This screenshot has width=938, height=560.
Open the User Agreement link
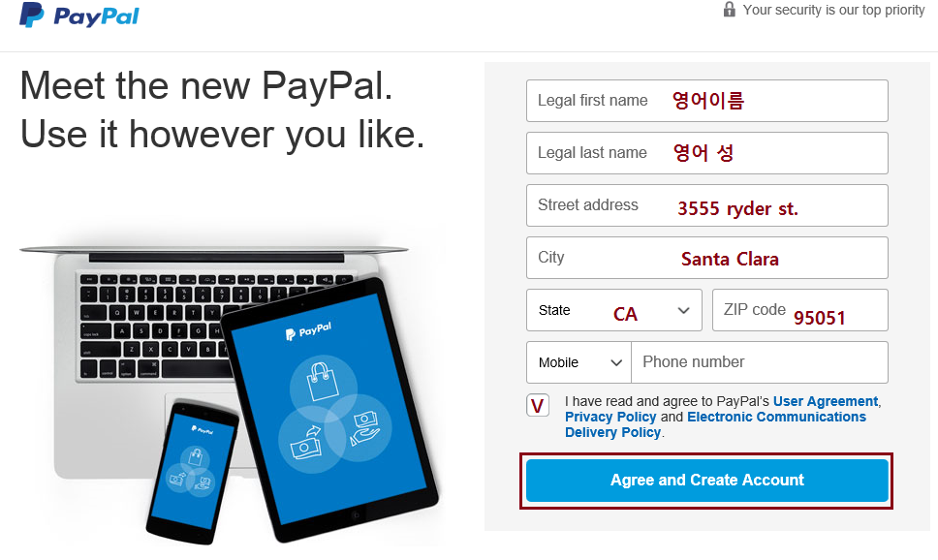click(x=826, y=401)
